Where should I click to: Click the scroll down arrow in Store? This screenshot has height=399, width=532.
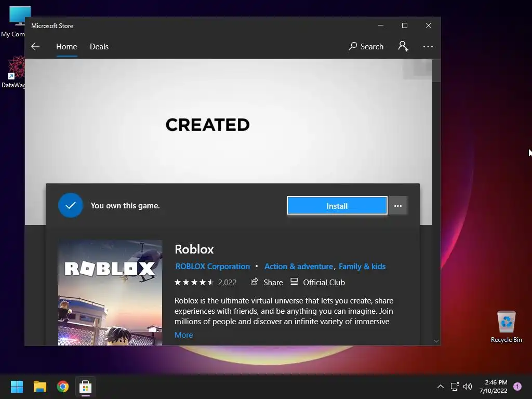[436, 341]
